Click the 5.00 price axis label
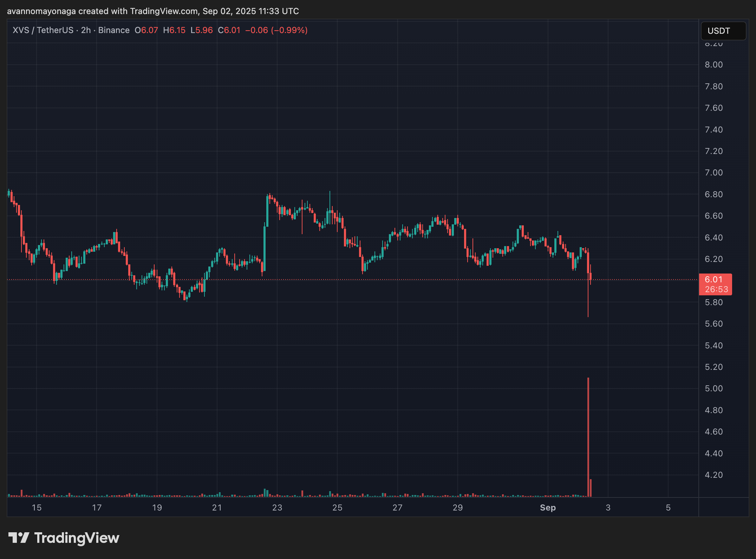Viewport: 756px width, 559px height. tap(713, 388)
